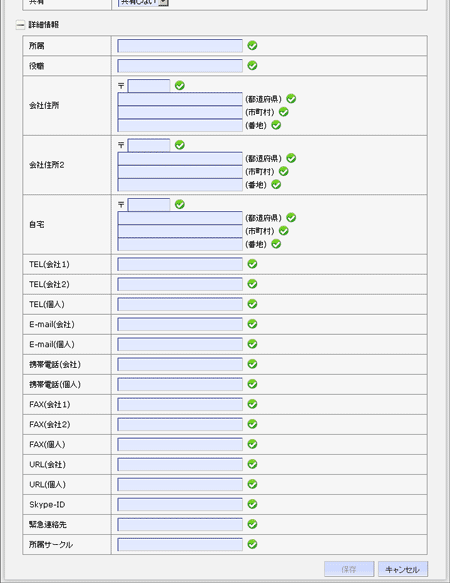The width and height of the screenshot is (450, 583).
Task: Click check icon next to 所属サークル field
Action: (252, 545)
